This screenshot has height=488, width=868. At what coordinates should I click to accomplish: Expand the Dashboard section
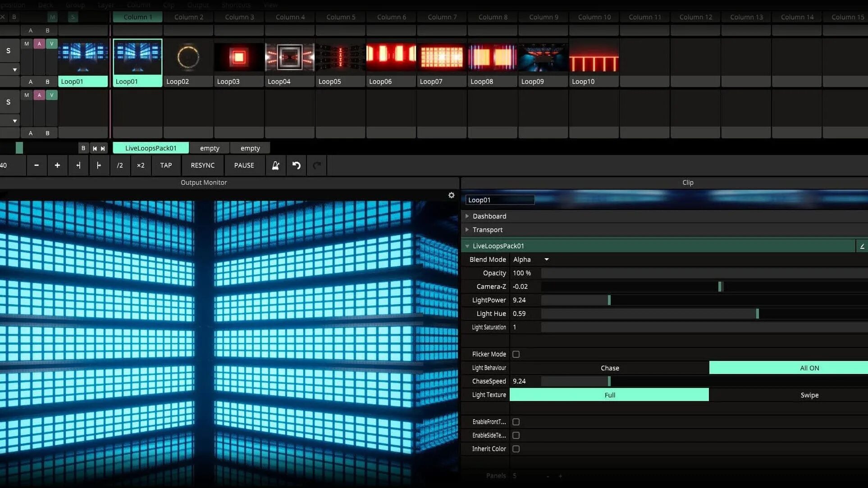point(489,216)
